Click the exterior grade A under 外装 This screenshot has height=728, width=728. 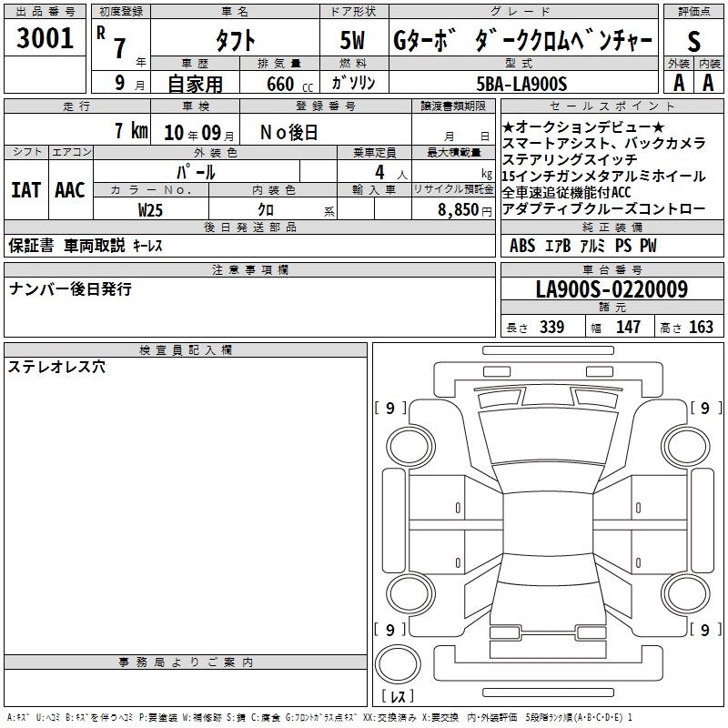coord(678,83)
